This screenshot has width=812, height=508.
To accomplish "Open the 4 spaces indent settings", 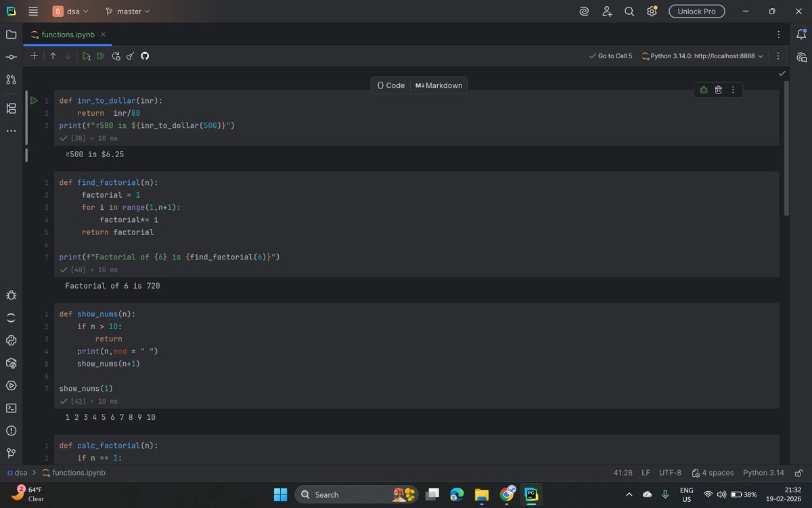I will point(713,473).
